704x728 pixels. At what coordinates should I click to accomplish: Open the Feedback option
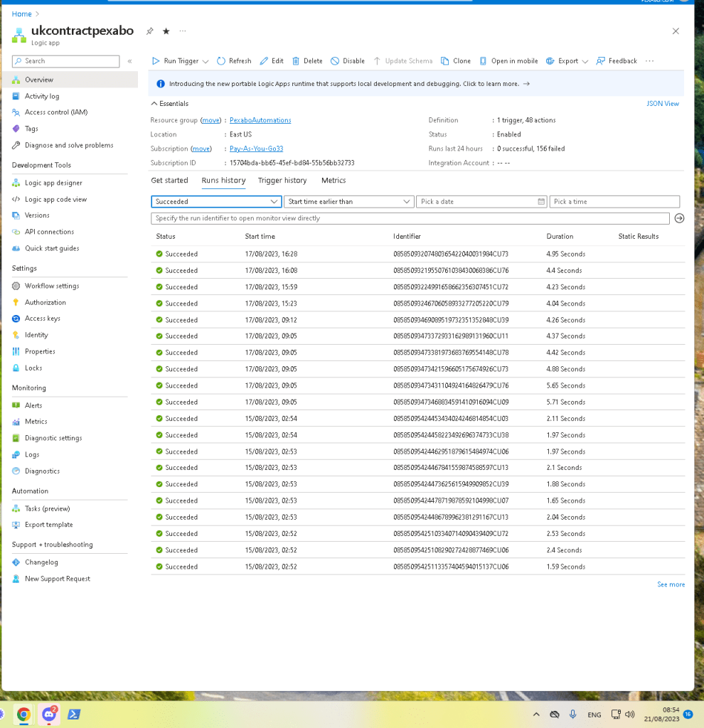click(x=617, y=61)
